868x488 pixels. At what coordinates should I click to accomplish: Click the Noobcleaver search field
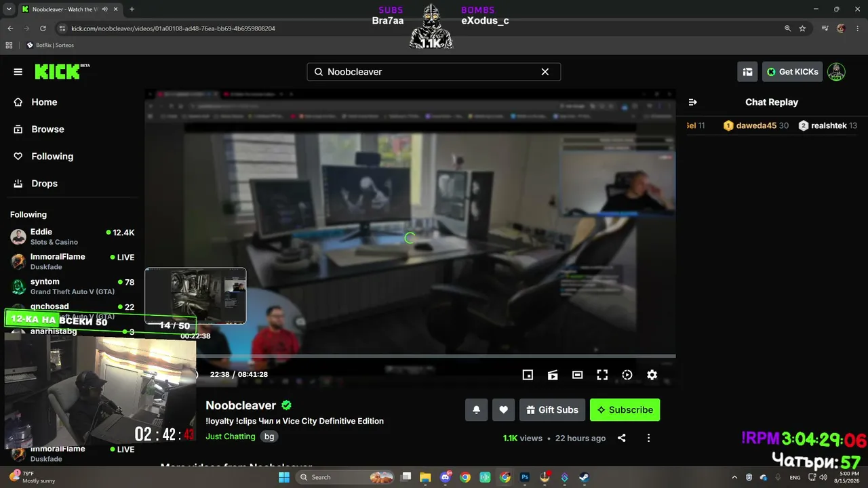433,72
